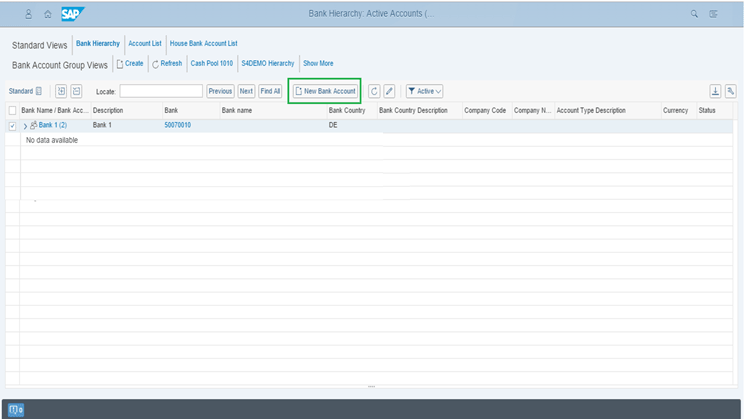Click the Locate text input field

(x=161, y=91)
